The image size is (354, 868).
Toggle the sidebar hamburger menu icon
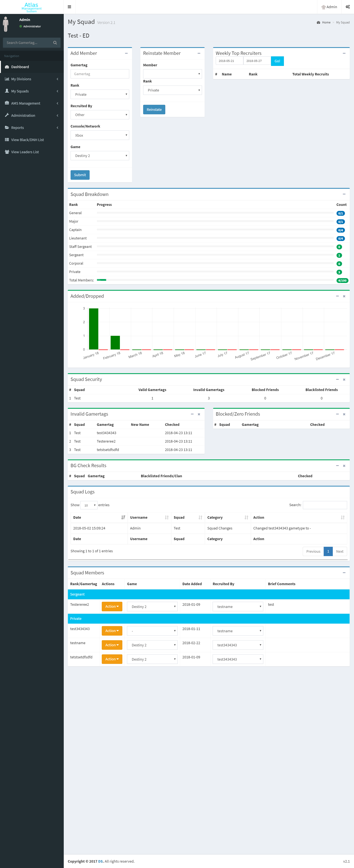tap(69, 7)
